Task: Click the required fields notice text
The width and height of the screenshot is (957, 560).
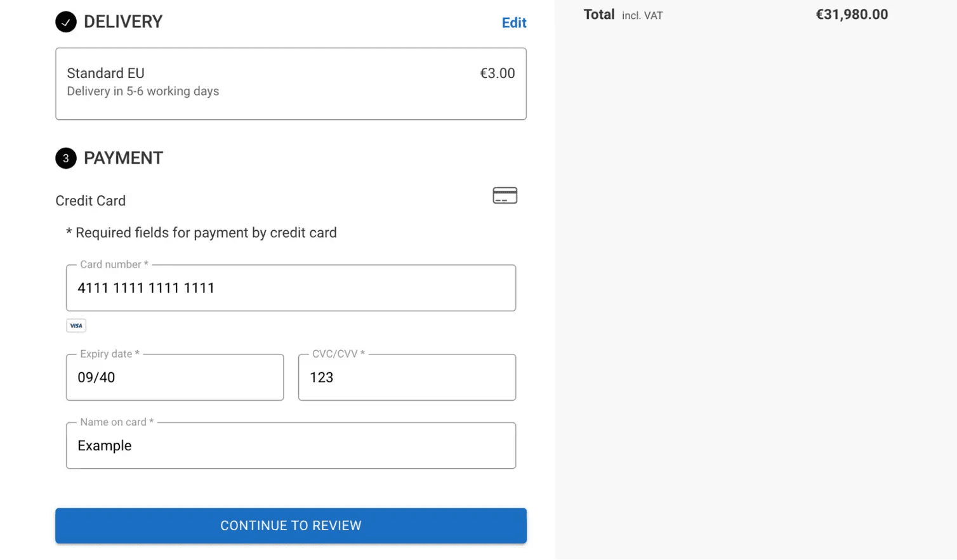Action: (x=201, y=232)
